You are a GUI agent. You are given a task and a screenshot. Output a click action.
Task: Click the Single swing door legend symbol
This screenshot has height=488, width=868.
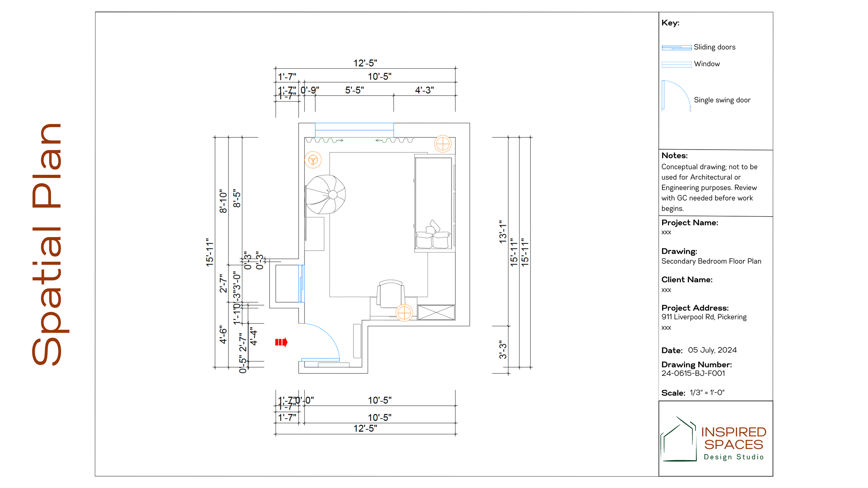[x=676, y=96]
